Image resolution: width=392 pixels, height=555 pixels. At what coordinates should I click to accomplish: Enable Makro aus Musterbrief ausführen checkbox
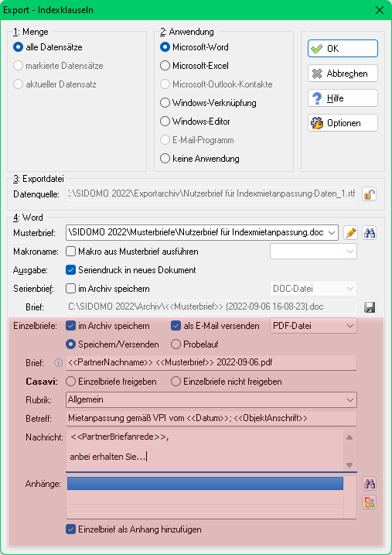70,252
